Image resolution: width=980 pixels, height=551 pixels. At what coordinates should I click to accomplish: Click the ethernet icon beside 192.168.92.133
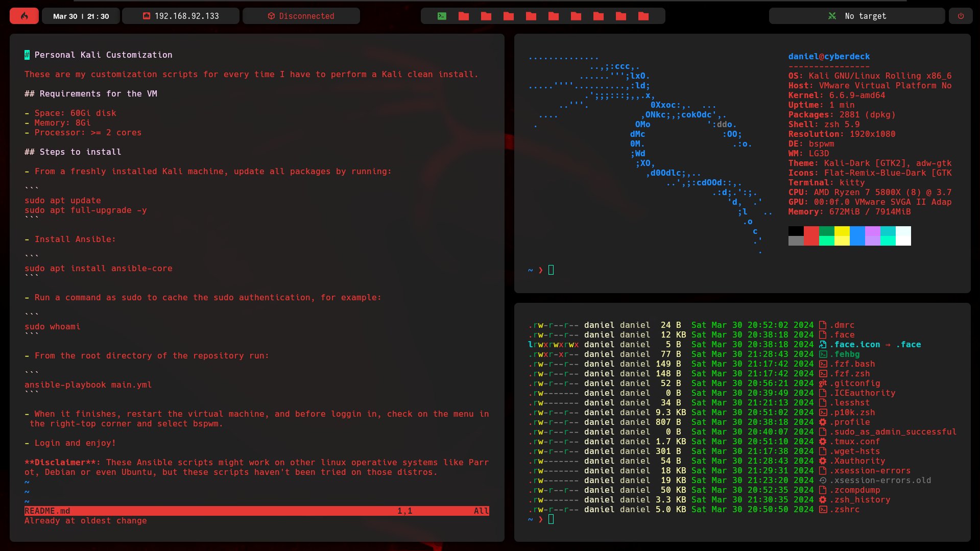pyautogui.click(x=147, y=16)
